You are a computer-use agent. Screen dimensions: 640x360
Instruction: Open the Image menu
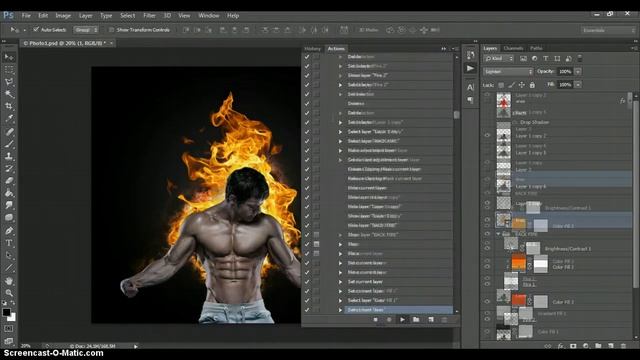tap(63, 16)
